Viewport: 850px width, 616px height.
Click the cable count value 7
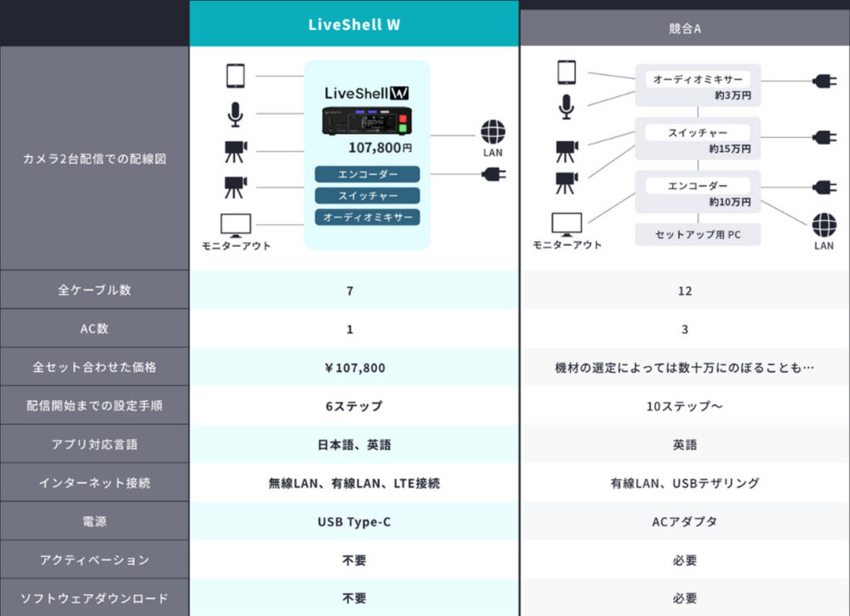point(350,291)
